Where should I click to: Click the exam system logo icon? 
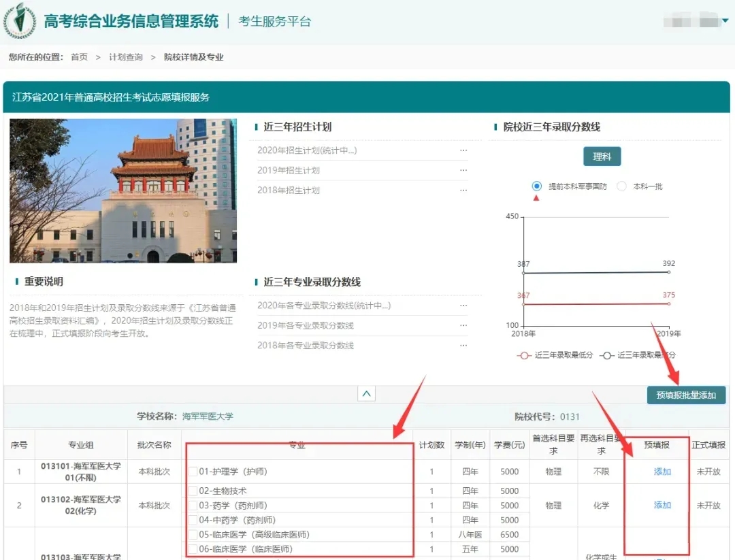point(20,20)
